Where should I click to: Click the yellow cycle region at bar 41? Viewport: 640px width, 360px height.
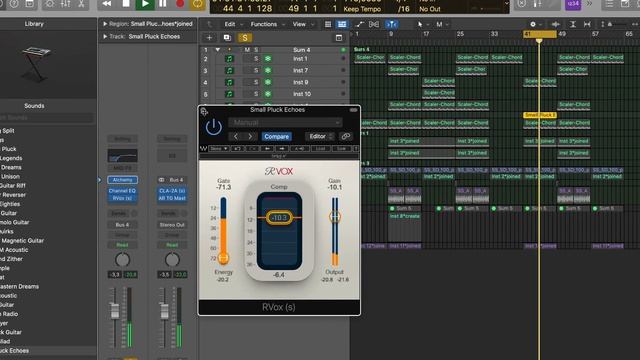(540, 34)
